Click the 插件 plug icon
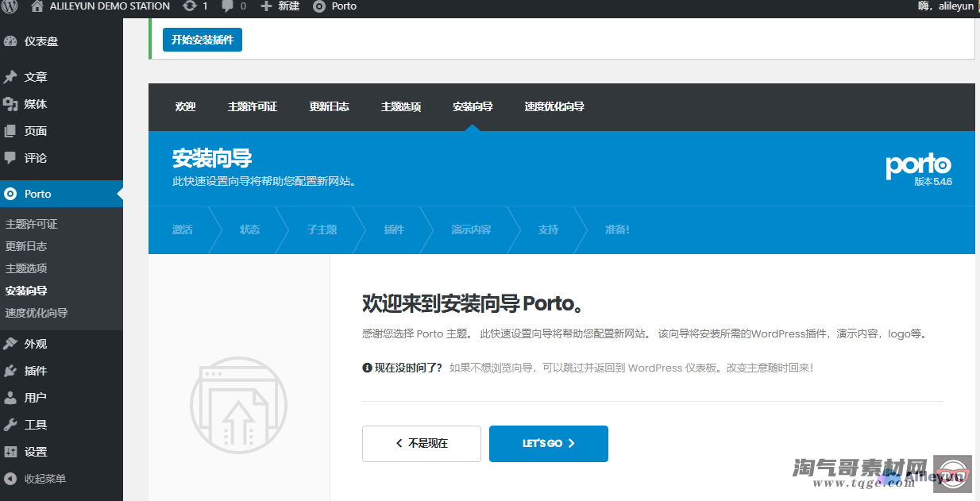This screenshot has width=980, height=501. coord(10,371)
